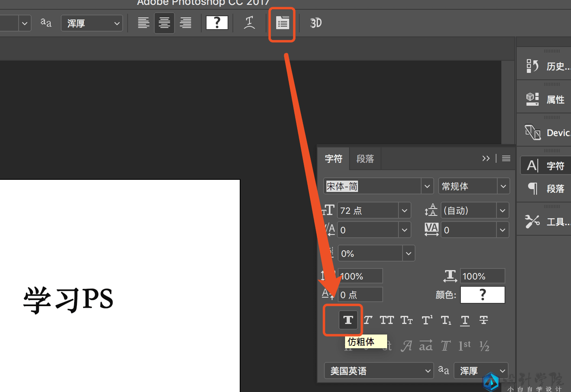
Task: Click the Create warped text icon
Action: pos(249,23)
